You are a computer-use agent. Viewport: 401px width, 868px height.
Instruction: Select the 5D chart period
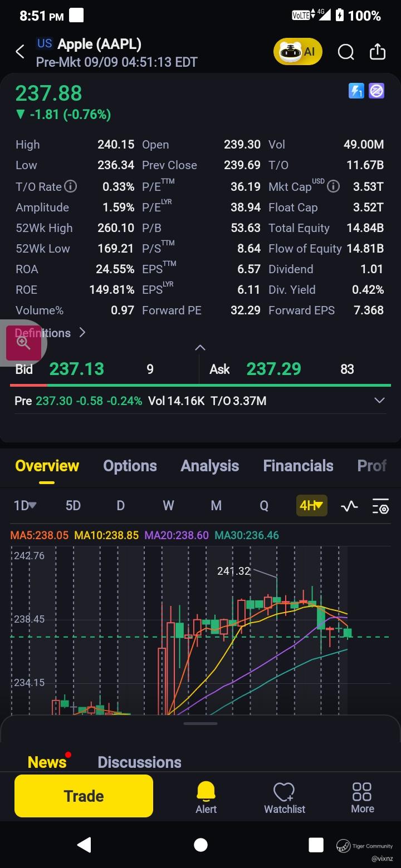[73, 506]
